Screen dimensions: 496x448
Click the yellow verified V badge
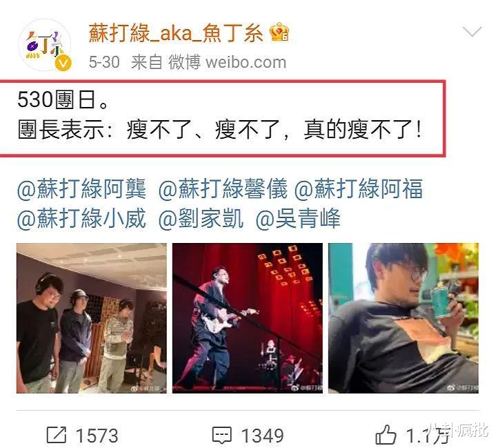coord(63,64)
